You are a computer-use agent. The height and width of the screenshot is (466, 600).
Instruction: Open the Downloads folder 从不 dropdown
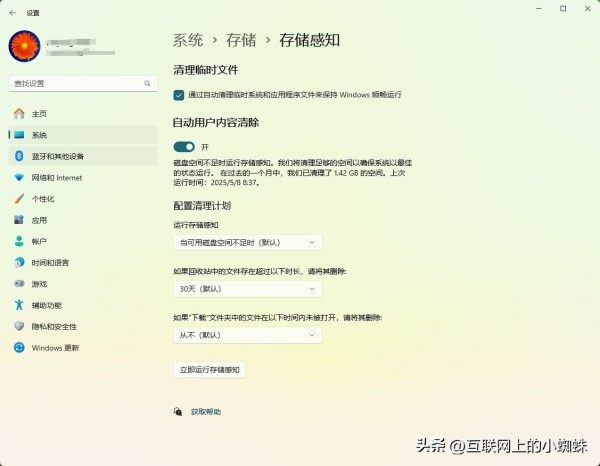pyautogui.click(x=247, y=335)
